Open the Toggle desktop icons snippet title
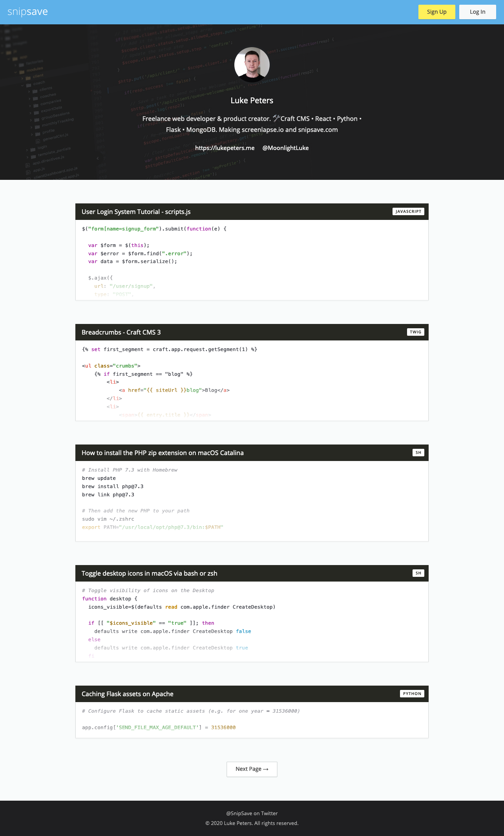504x836 pixels. pyautogui.click(x=149, y=573)
